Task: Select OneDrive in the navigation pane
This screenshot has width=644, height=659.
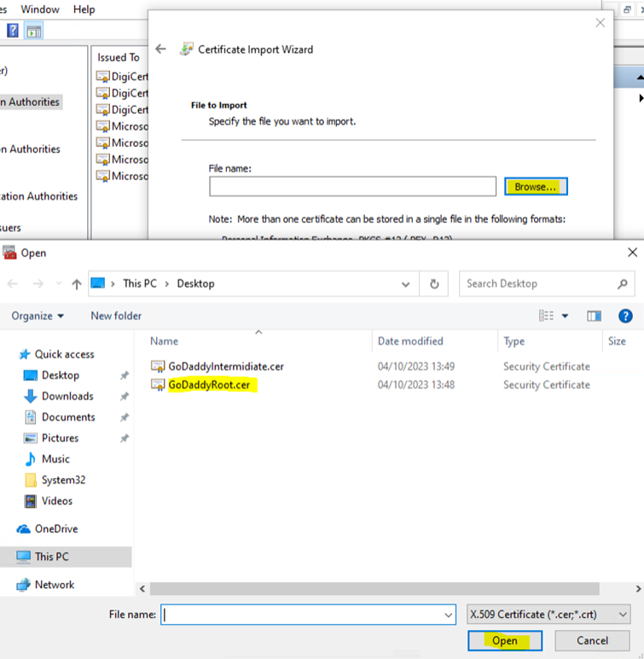Action: [56, 528]
